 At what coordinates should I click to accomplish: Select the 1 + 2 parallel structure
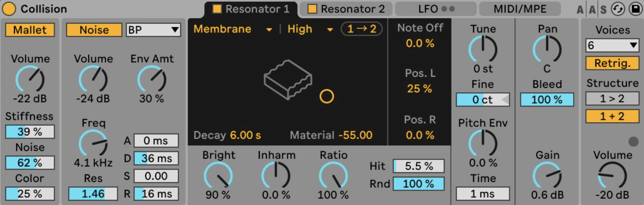point(612,116)
